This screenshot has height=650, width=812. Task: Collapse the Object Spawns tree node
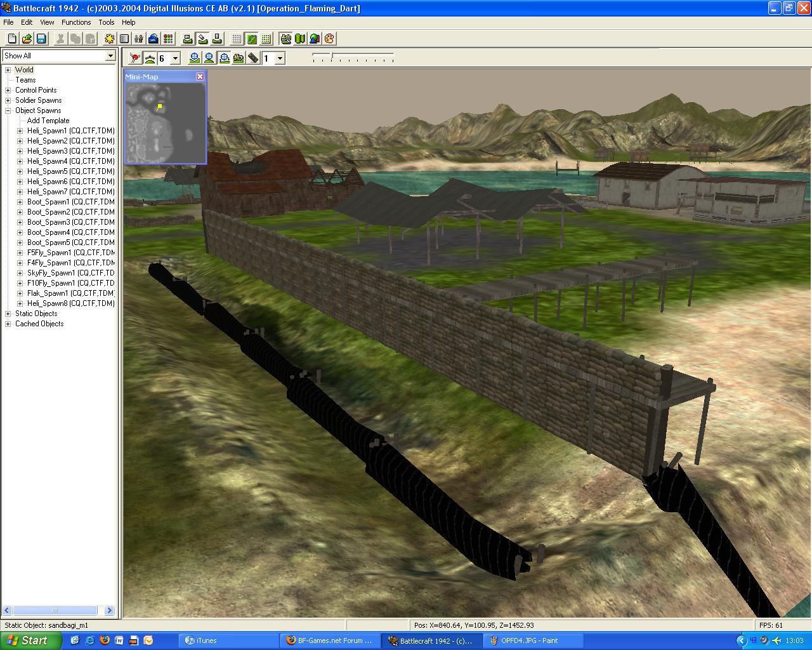8,110
